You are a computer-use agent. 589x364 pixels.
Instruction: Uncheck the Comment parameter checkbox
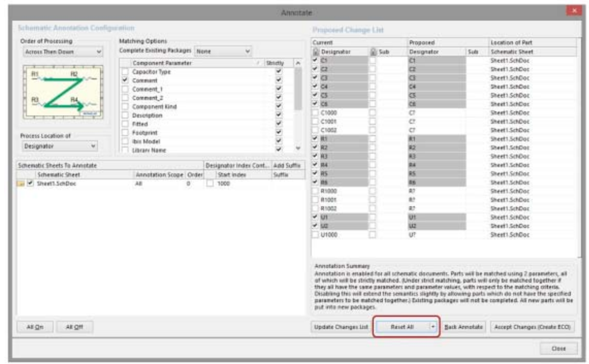[x=124, y=80]
